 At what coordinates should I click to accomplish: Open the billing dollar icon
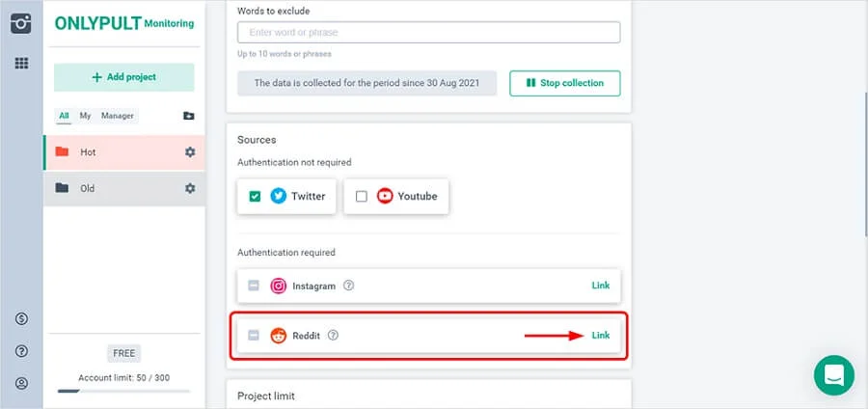click(21, 319)
